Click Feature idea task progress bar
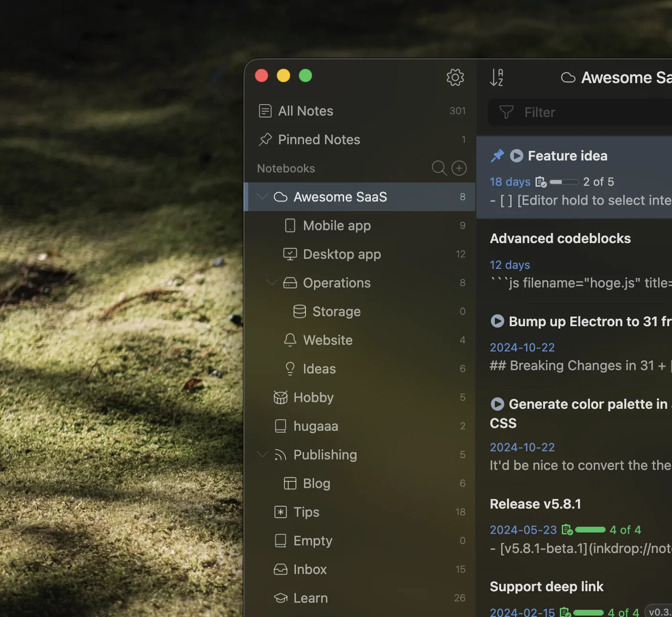 pyautogui.click(x=564, y=182)
